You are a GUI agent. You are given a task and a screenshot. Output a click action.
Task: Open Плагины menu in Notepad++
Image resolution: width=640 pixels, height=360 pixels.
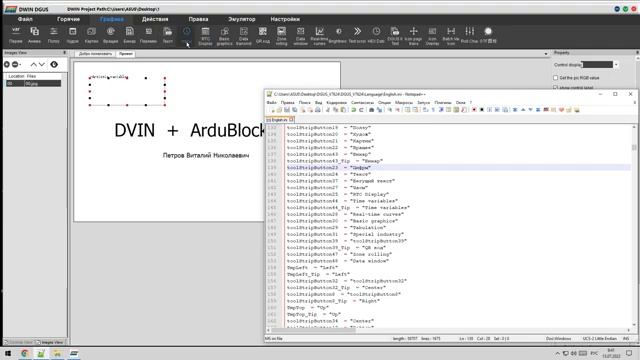(x=442, y=102)
